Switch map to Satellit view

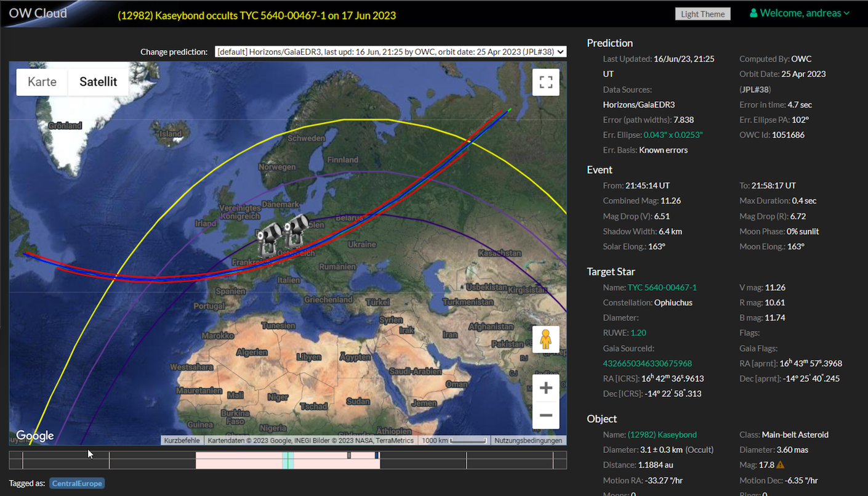click(x=98, y=82)
